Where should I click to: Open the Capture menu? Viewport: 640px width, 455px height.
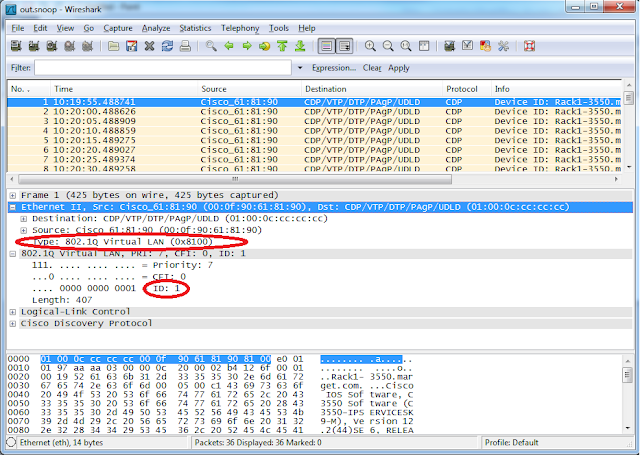pos(118,28)
